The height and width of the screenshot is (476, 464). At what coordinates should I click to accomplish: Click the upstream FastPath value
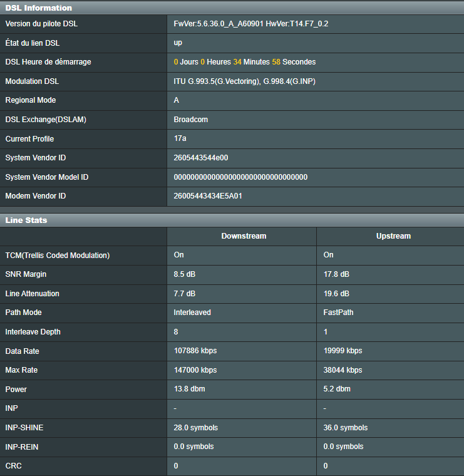tap(339, 313)
